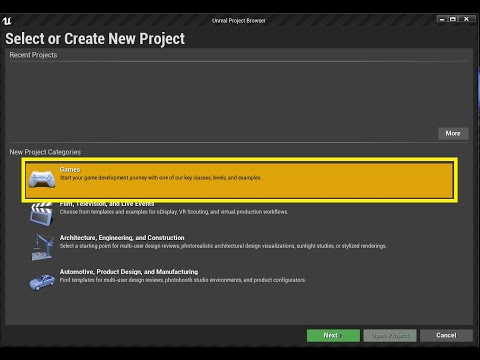Click the Next button
The width and height of the screenshot is (480, 360).
(x=333, y=335)
